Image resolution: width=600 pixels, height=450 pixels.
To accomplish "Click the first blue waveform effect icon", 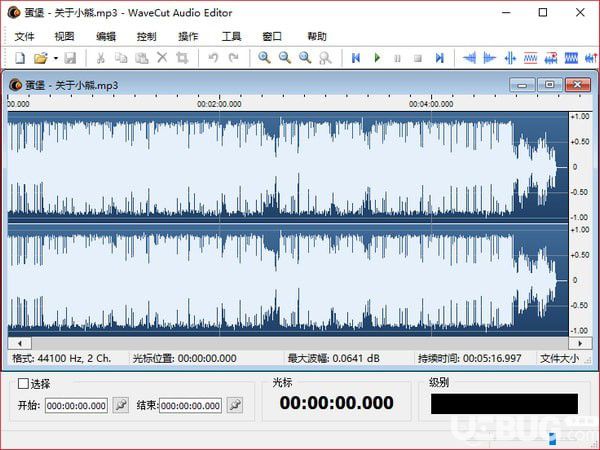I will pyautogui.click(x=470, y=58).
